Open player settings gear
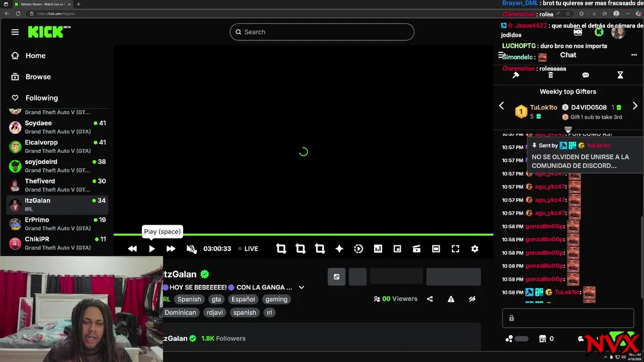 pos(474,249)
